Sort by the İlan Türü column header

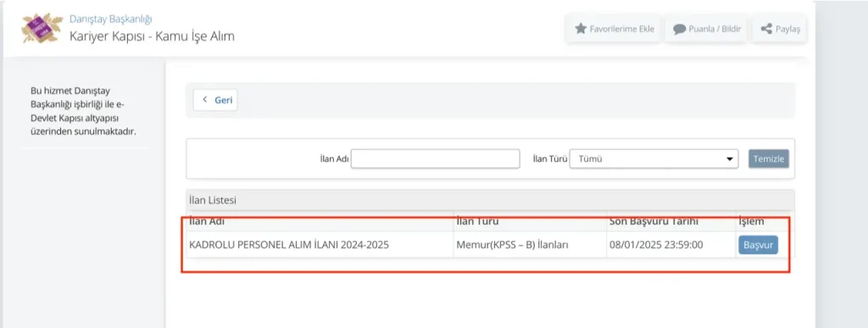point(477,221)
